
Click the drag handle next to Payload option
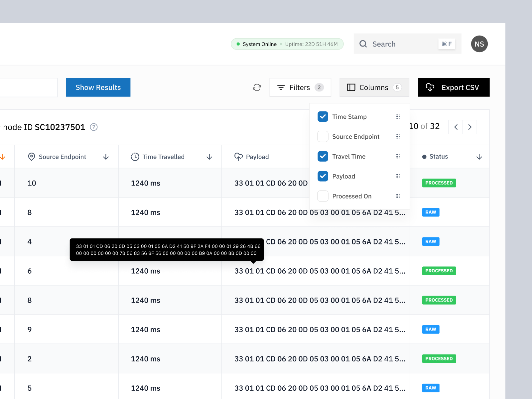(x=398, y=176)
